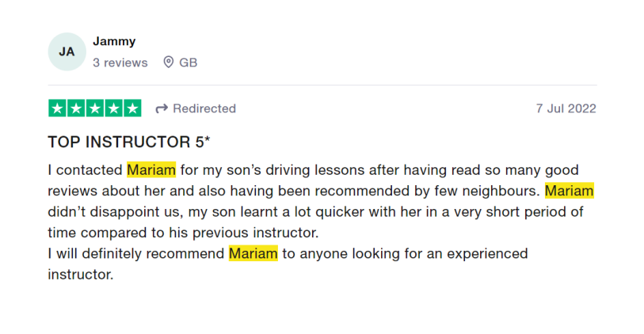Click the word 'instructor.' on last line

(81, 275)
